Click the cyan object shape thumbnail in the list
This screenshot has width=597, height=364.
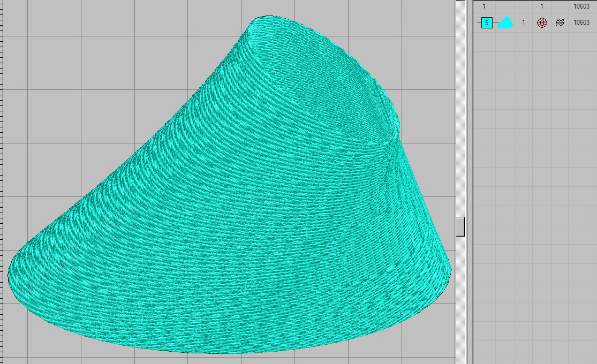505,23
